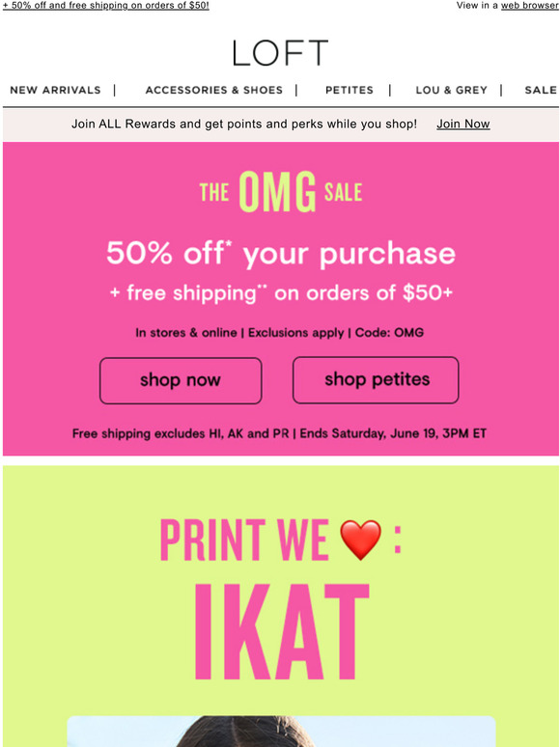Click the shop now button
560x747 pixels.
tap(181, 380)
